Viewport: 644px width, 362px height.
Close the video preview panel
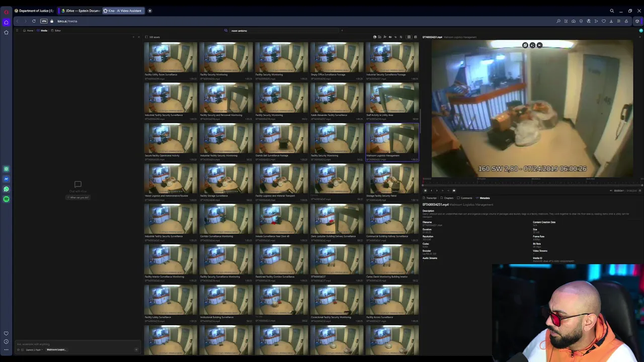640,37
